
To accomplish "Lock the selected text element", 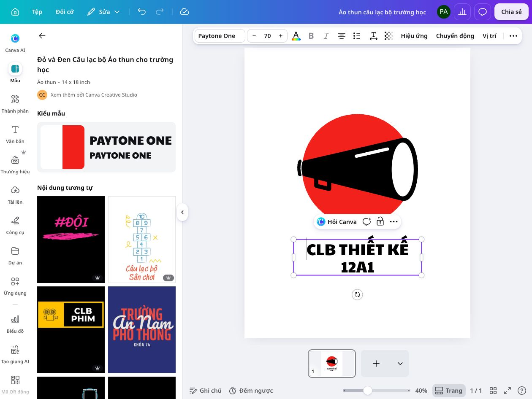I will (380, 222).
